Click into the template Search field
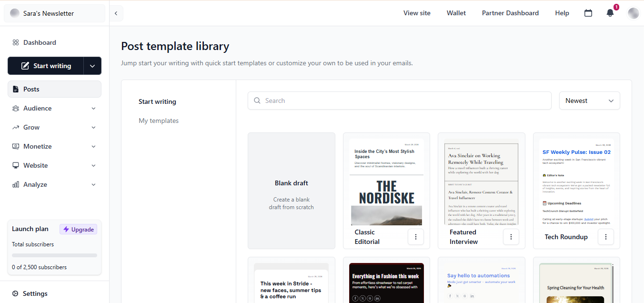This screenshot has height=303, width=644. (400, 101)
